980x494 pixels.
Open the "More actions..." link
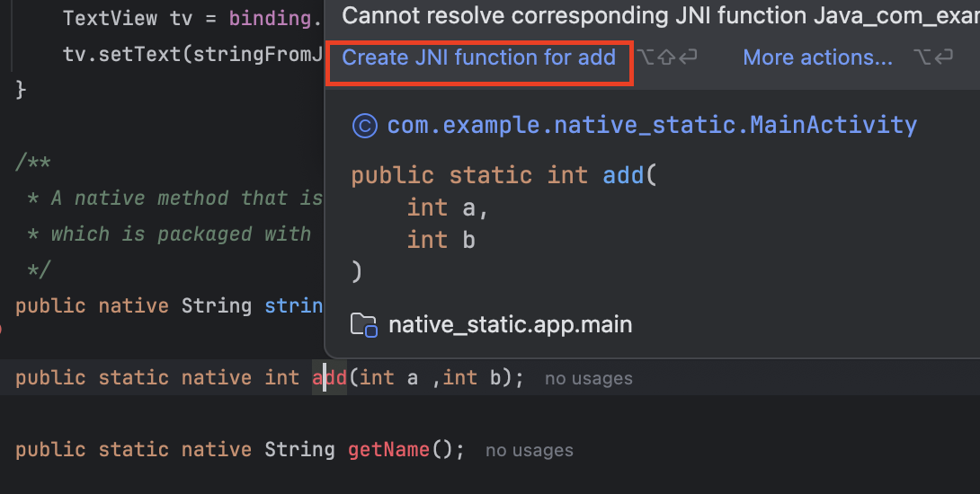tap(817, 57)
